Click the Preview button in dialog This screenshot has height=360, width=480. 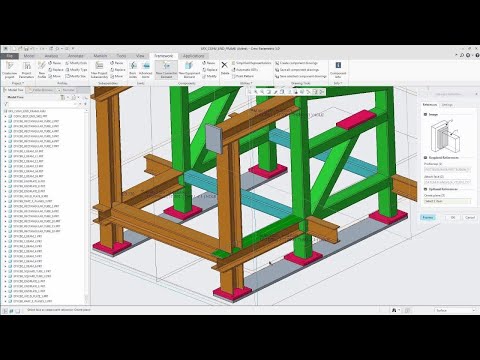click(x=428, y=217)
